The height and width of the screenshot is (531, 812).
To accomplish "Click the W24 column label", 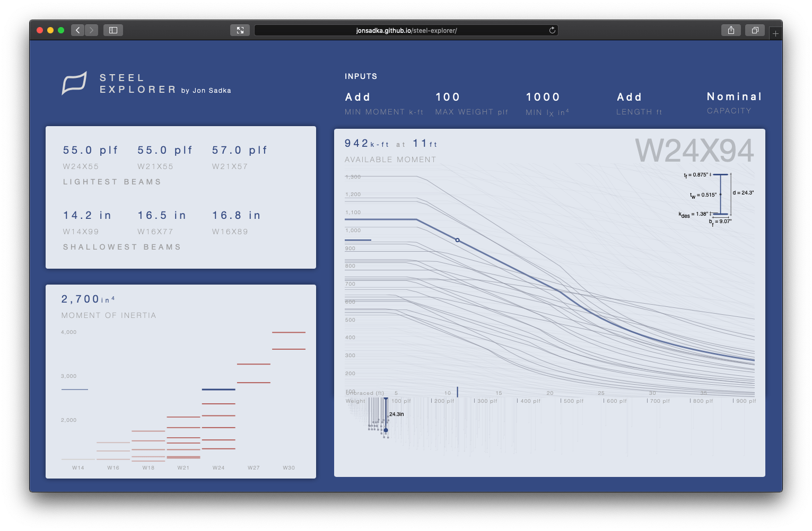I will 219,468.
